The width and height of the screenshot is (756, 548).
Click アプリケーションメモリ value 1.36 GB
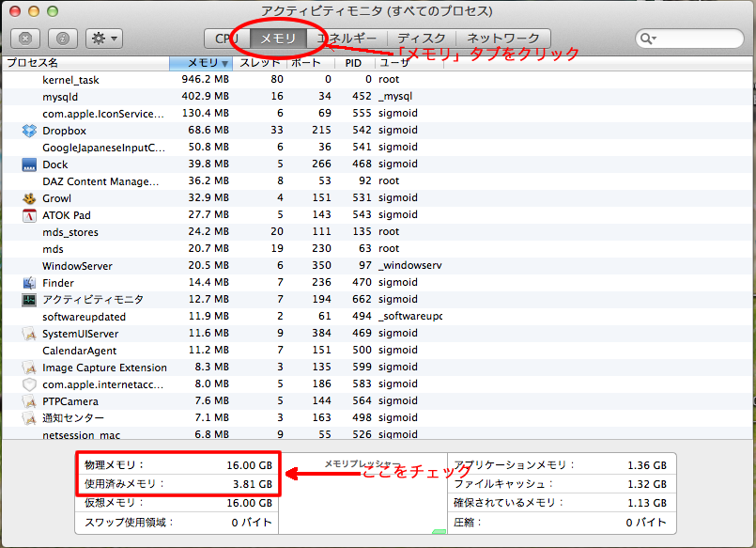click(647, 465)
